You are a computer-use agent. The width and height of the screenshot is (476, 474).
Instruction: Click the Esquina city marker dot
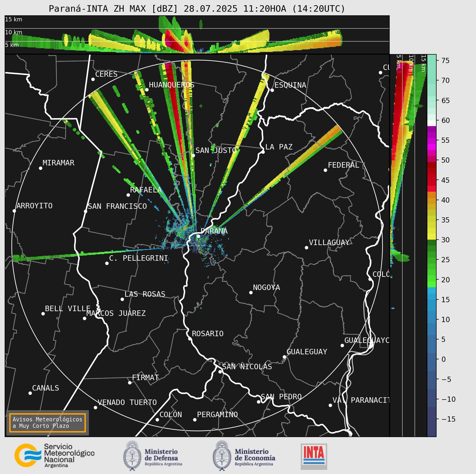(x=272, y=90)
